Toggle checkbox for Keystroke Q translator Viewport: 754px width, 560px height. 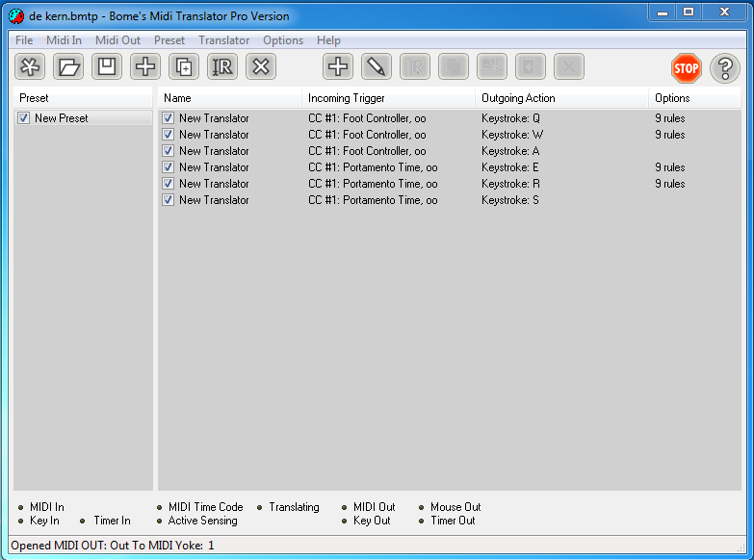[168, 117]
